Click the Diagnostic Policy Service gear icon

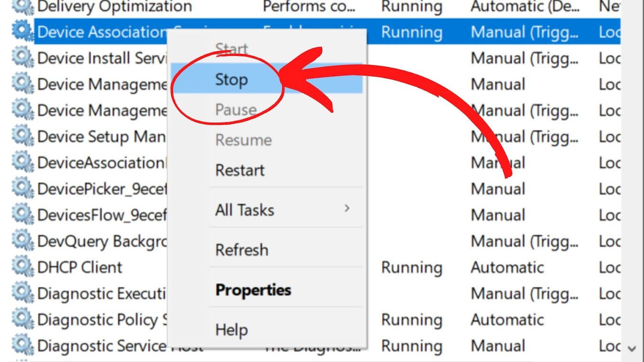point(23,320)
